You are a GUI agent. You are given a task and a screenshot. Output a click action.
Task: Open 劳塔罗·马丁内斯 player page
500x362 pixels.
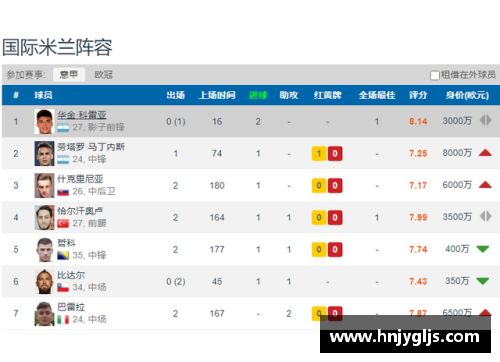tap(91, 147)
